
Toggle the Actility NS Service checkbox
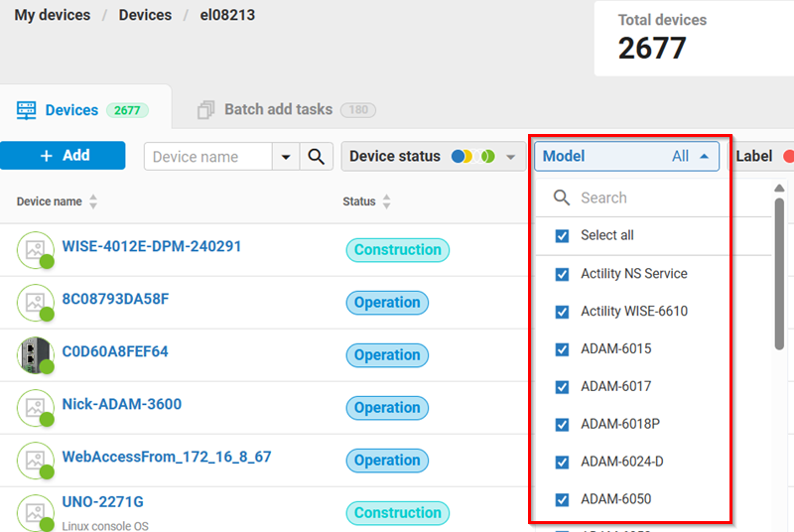(563, 274)
